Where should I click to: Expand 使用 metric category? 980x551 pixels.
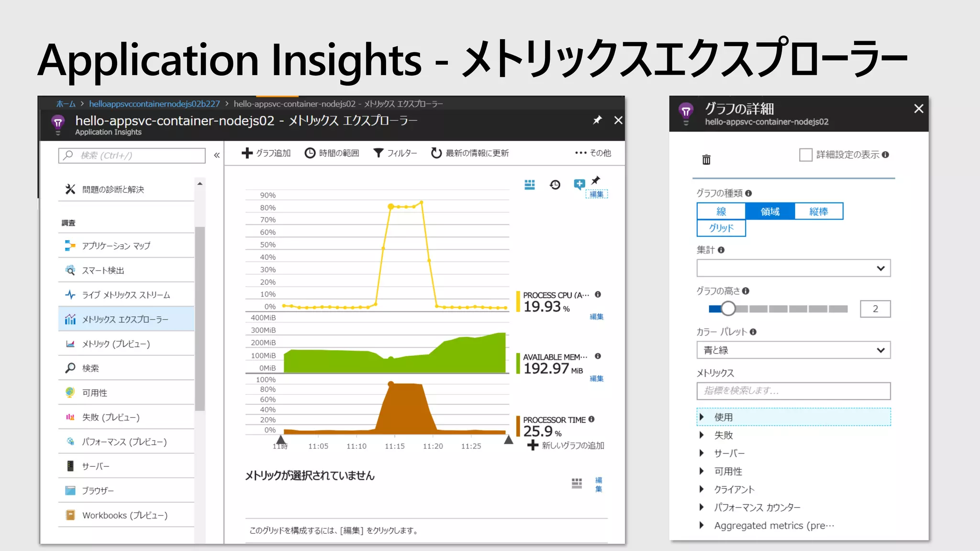coord(793,417)
